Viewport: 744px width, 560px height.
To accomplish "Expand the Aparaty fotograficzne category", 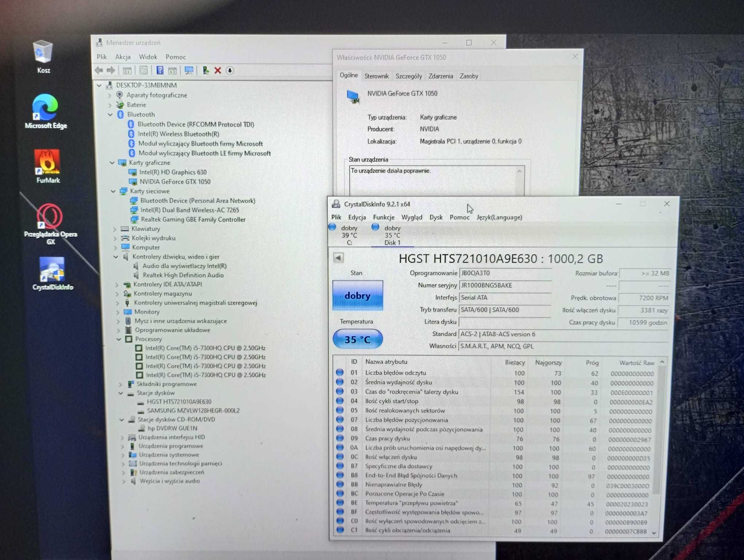I will 110,95.
